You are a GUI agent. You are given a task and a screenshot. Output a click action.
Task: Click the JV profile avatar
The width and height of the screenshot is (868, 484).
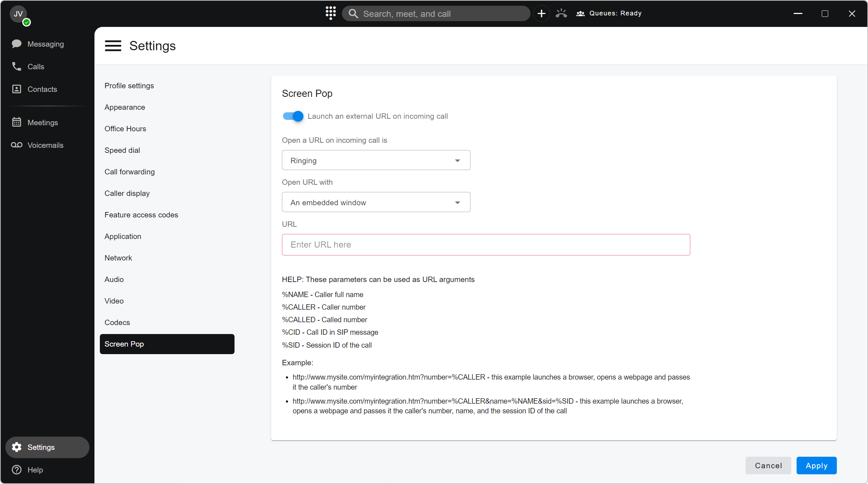pos(18,14)
